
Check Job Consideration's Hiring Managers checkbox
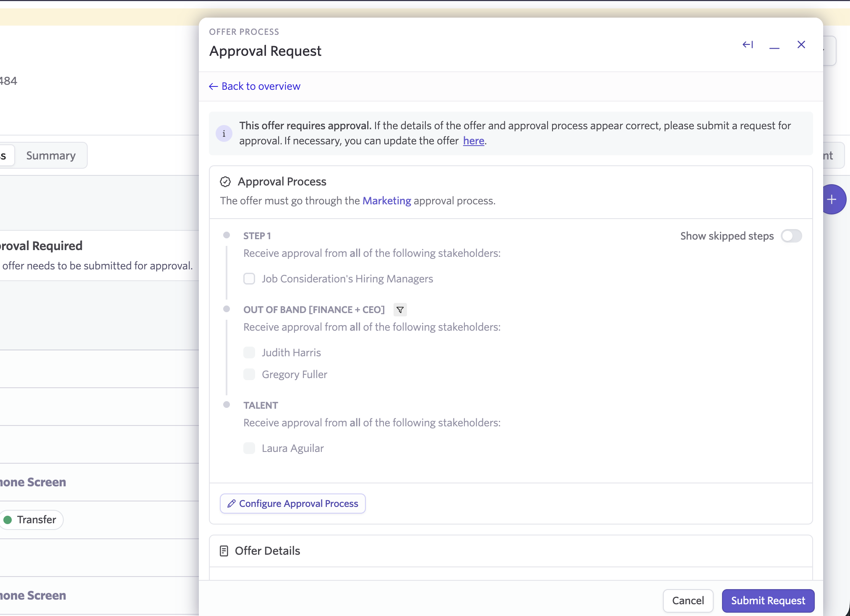click(249, 279)
